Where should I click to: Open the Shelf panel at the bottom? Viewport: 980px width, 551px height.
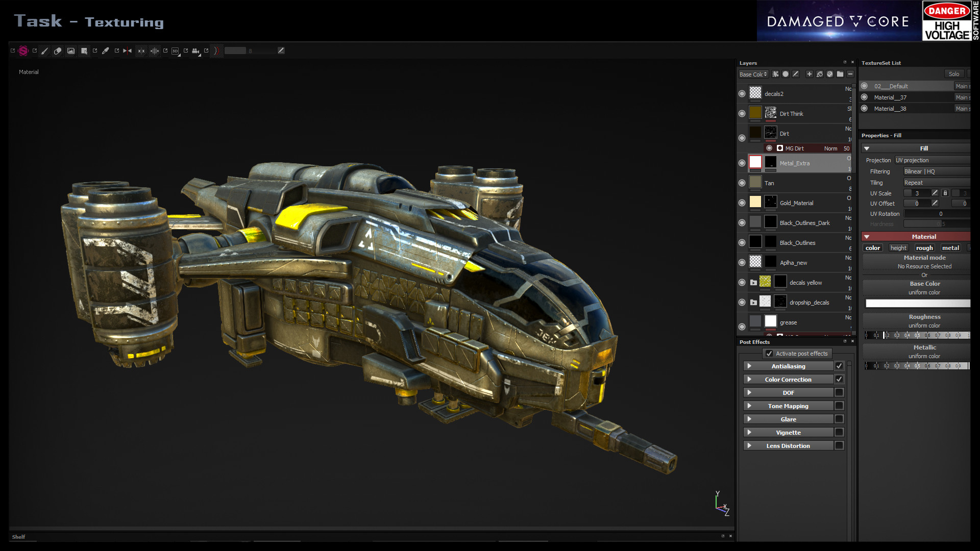19,537
